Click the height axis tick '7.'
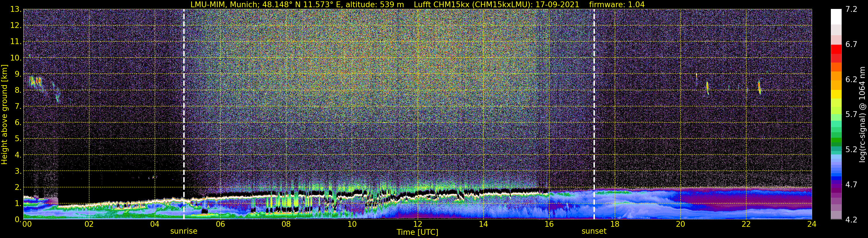The image size is (868, 238). [18, 107]
